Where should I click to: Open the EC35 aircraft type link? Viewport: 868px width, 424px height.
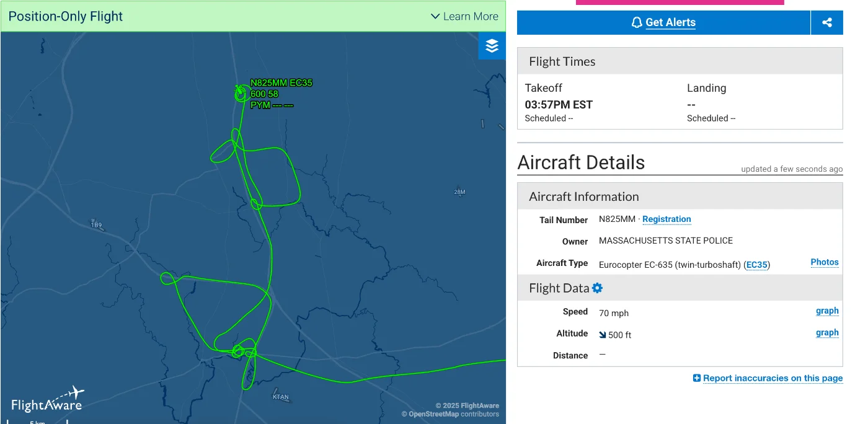click(756, 265)
